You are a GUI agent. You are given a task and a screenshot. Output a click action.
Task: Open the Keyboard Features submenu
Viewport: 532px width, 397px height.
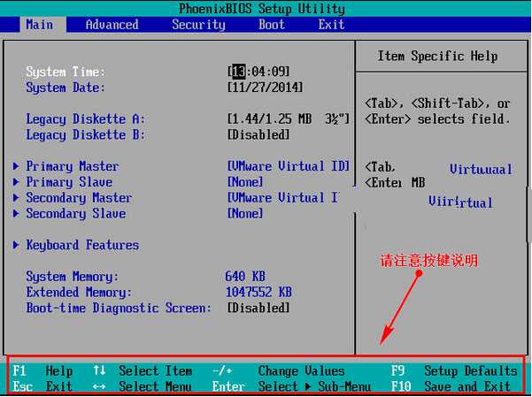(x=81, y=245)
